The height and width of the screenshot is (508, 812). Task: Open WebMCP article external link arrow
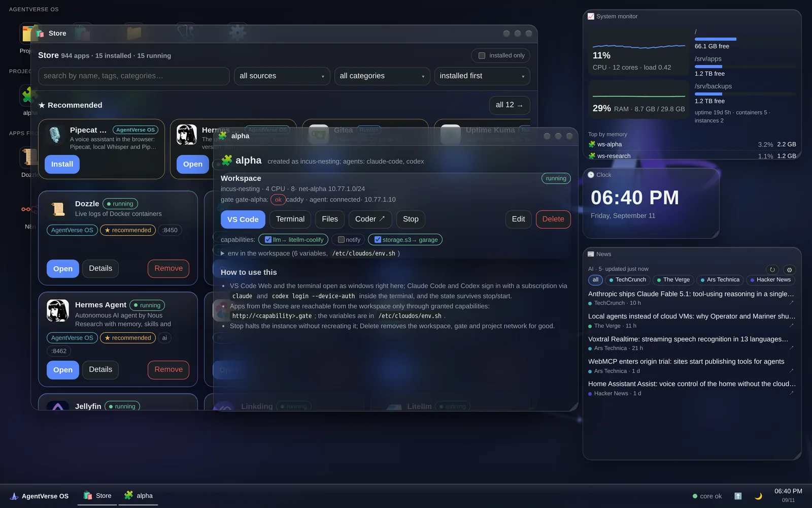pyautogui.click(x=791, y=371)
